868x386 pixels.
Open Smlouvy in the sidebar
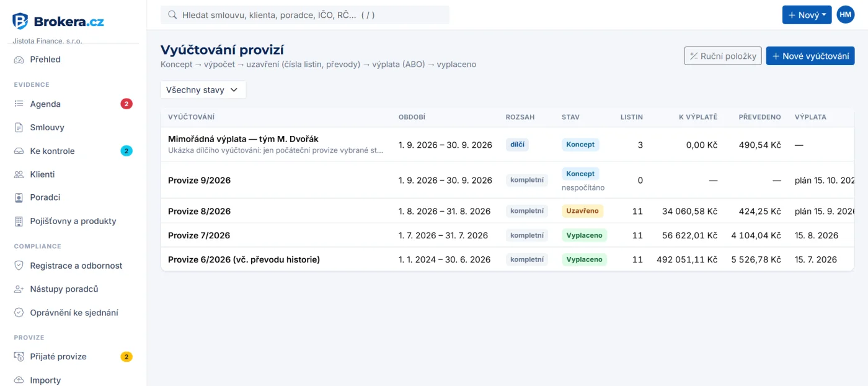(x=73, y=127)
